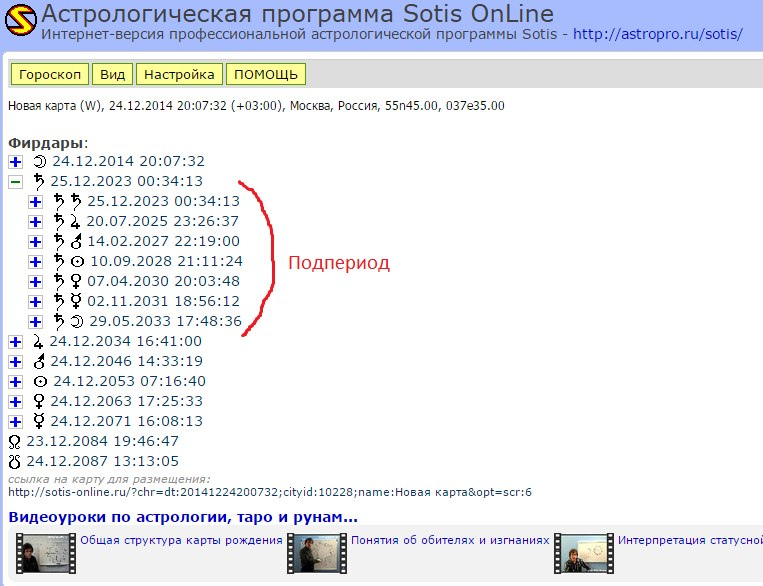Click Mars glyph in 14.02.2027 subperiod

point(76,241)
